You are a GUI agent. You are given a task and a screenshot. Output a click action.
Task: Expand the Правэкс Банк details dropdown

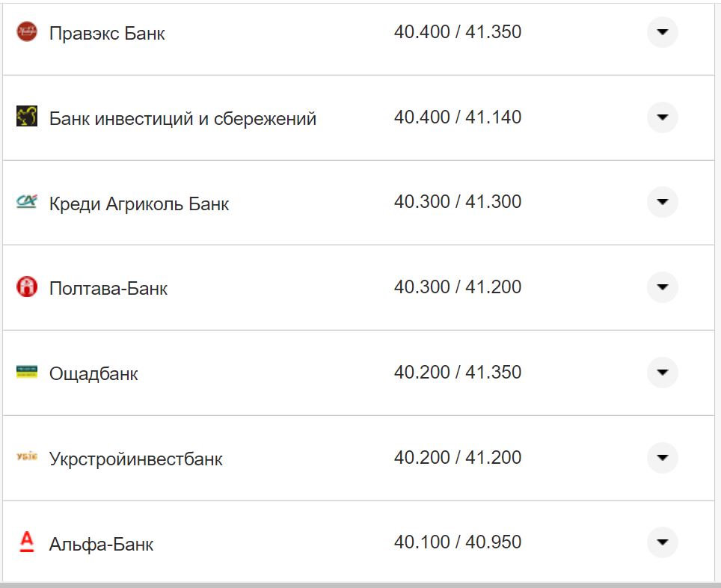click(x=661, y=32)
